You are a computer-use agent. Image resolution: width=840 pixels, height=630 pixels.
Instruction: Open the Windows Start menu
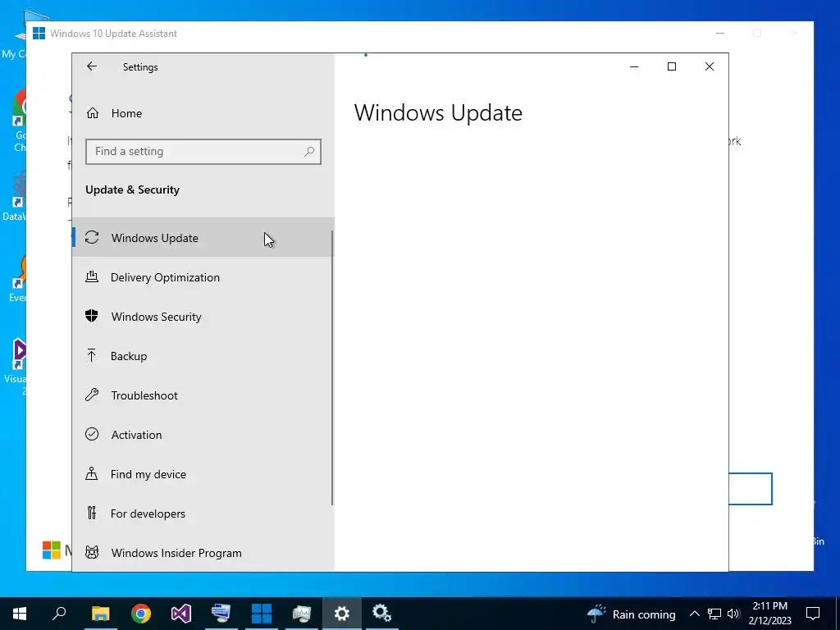[20, 614]
